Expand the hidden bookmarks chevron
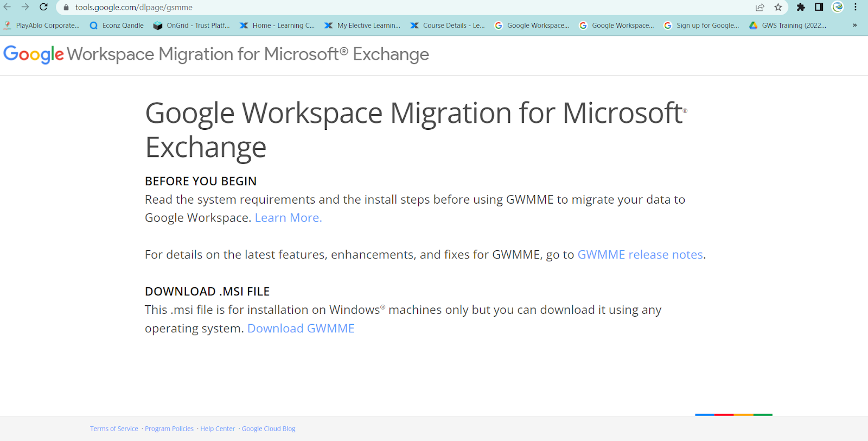868x441 pixels. (x=854, y=26)
